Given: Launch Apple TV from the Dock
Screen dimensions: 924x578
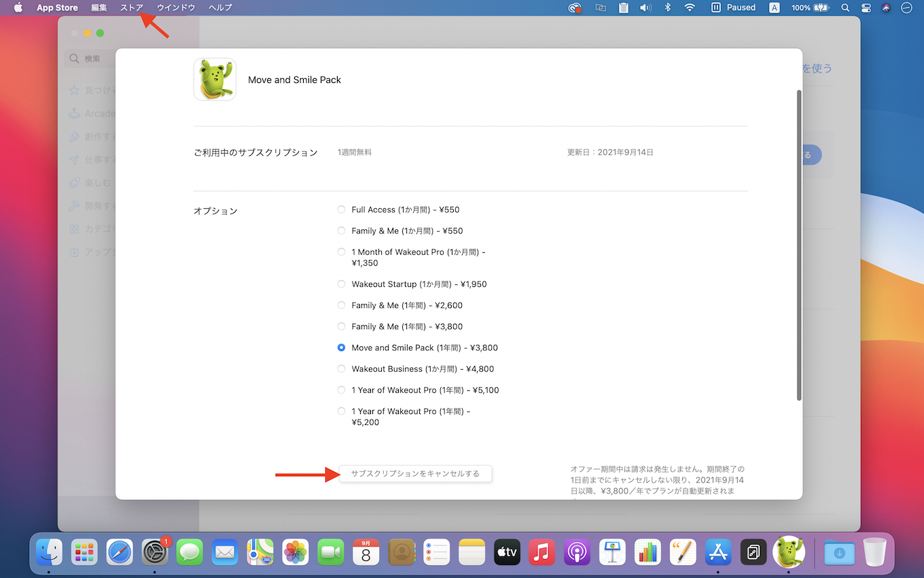Looking at the screenshot, I should coord(507,552).
